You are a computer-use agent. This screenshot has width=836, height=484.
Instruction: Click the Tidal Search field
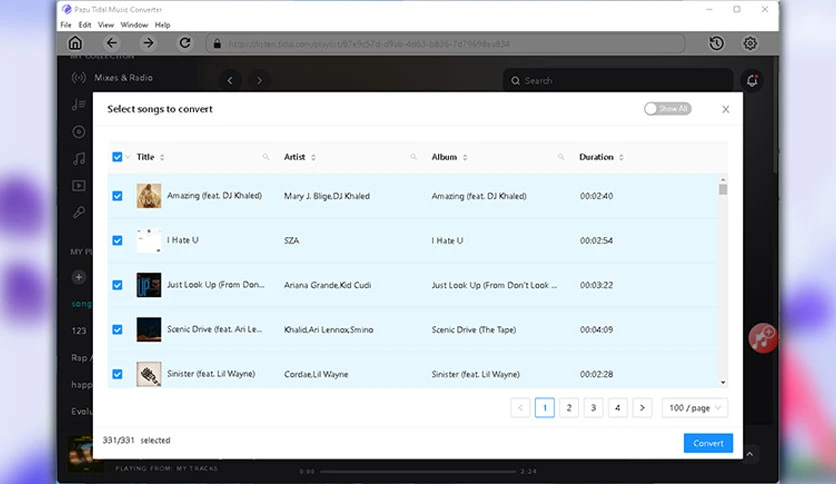[618, 80]
